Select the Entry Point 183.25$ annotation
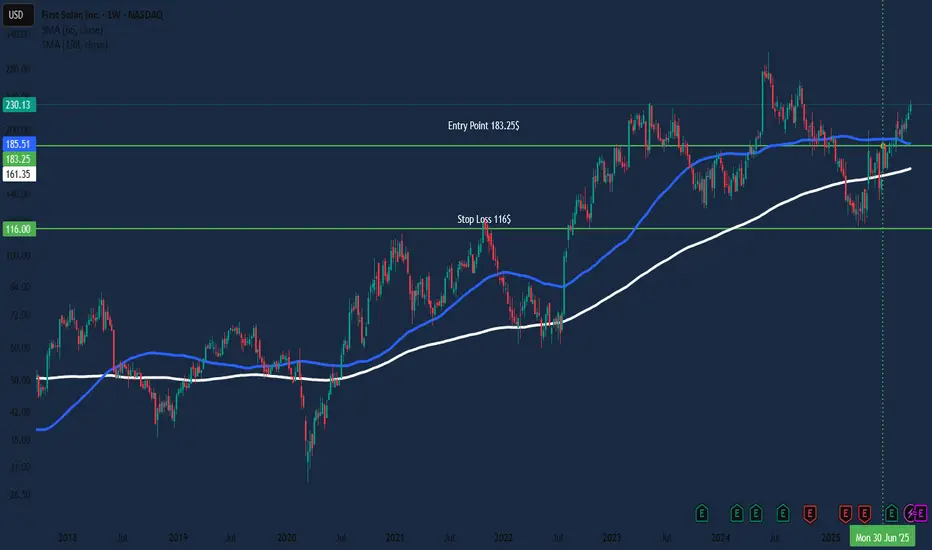This screenshot has height=550, width=932. [x=483, y=125]
